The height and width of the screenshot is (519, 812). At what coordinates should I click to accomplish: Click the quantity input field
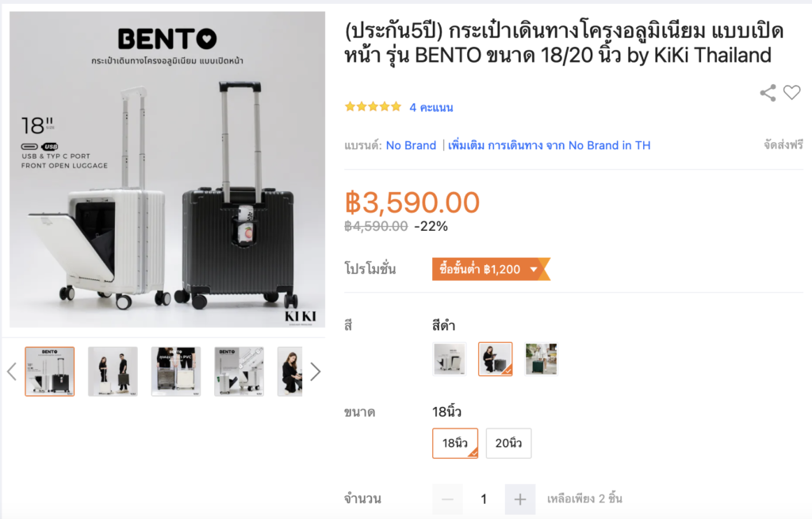pos(484,499)
